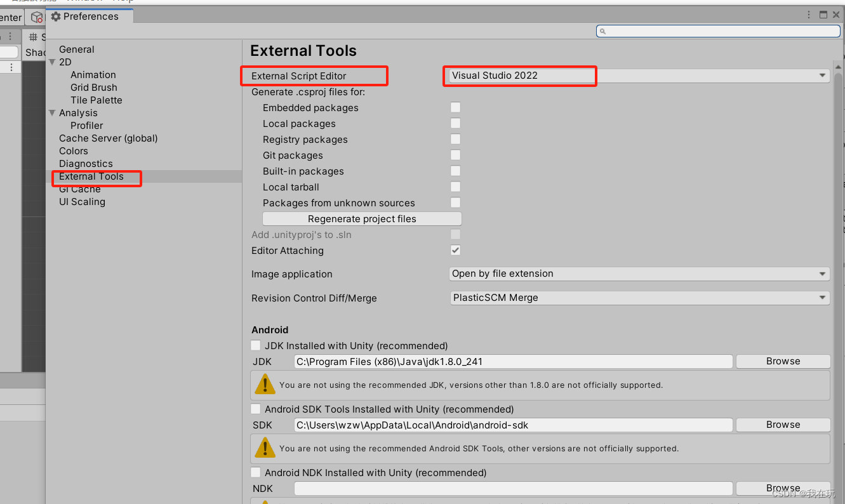Screen dimensions: 845x504
Task: Enable JDK Installed with Unity checkbox
Action: click(x=255, y=345)
